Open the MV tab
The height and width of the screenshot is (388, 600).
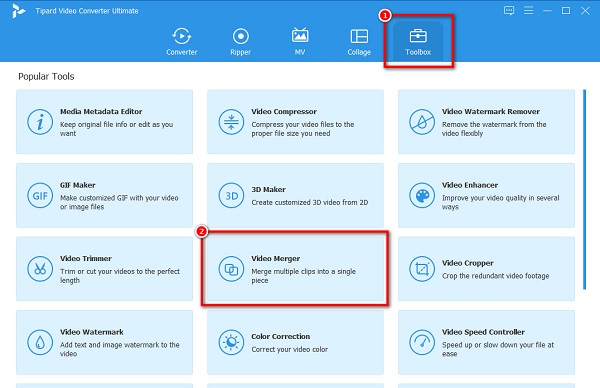[x=300, y=41]
